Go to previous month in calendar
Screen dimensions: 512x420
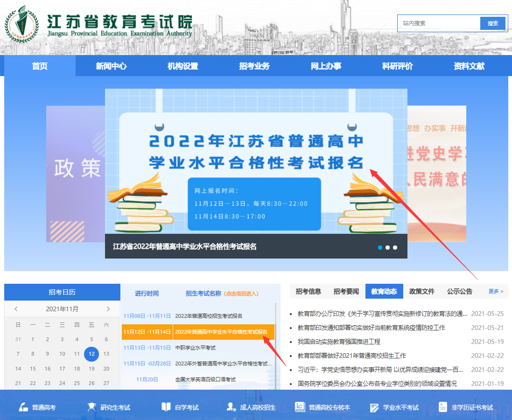pos(16,309)
